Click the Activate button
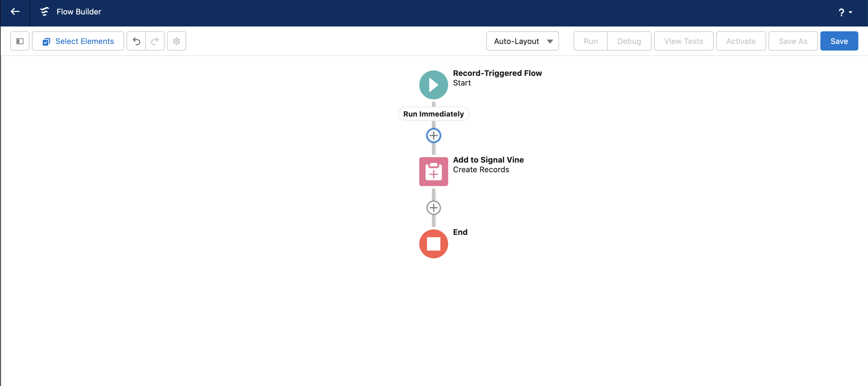This screenshot has height=386, width=868. coord(741,41)
